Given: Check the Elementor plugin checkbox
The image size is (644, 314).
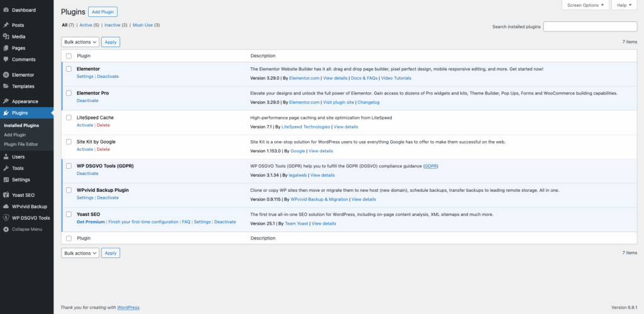Looking at the screenshot, I should (x=69, y=69).
